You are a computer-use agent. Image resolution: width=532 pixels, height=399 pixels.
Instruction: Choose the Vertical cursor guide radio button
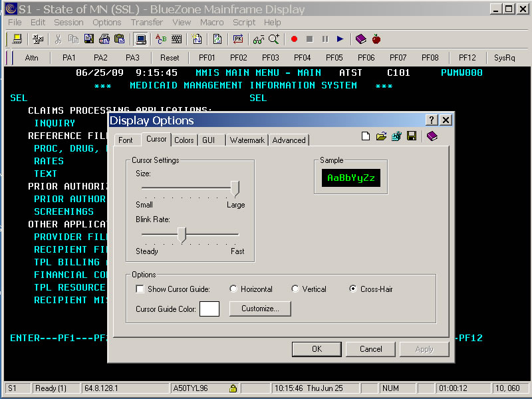point(295,289)
